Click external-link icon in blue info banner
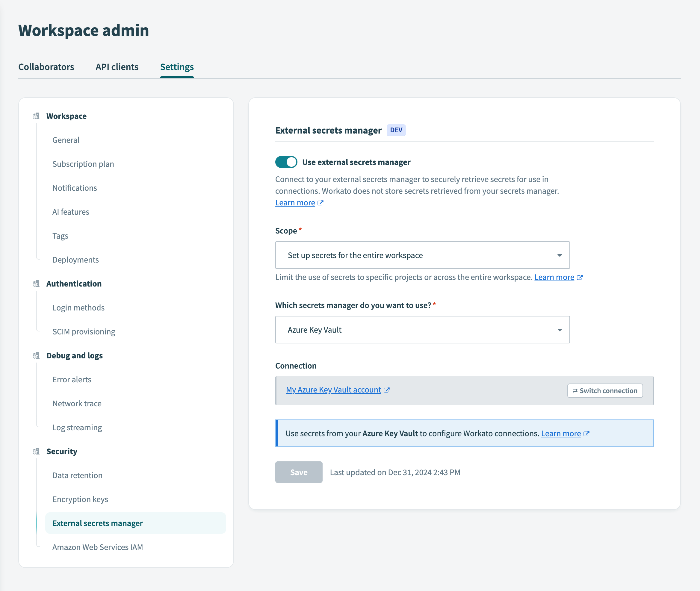The image size is (700, 591). 586,434
